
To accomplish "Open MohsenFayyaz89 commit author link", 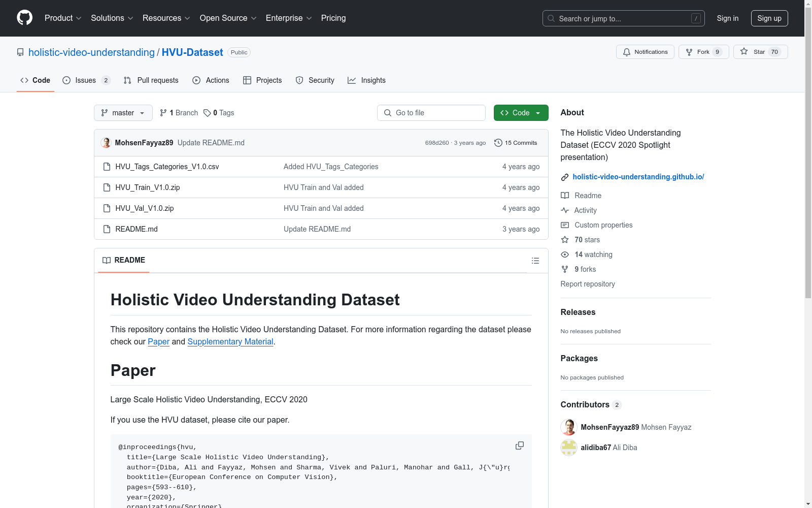I will click(x=144, y=143).
